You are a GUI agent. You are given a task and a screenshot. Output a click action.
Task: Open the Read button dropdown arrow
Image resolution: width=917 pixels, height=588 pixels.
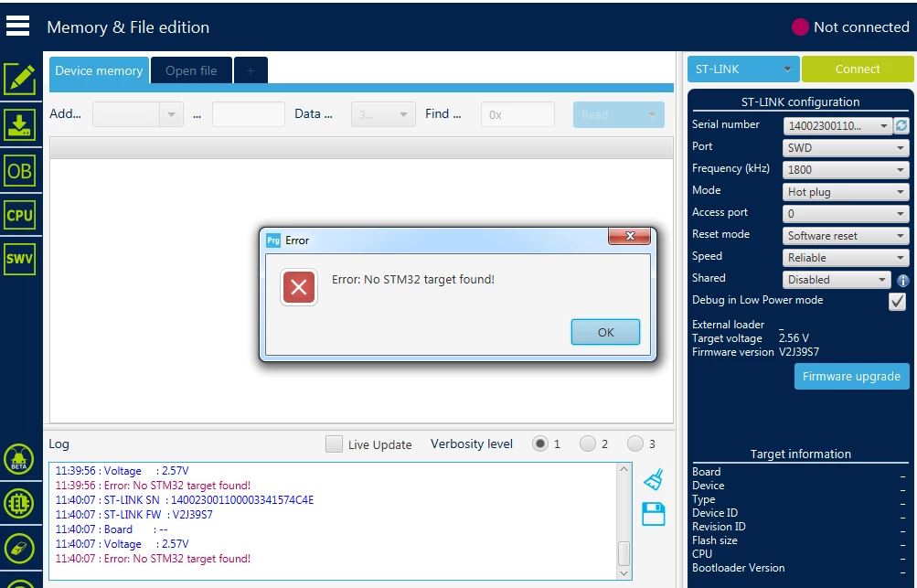(652, 114)
